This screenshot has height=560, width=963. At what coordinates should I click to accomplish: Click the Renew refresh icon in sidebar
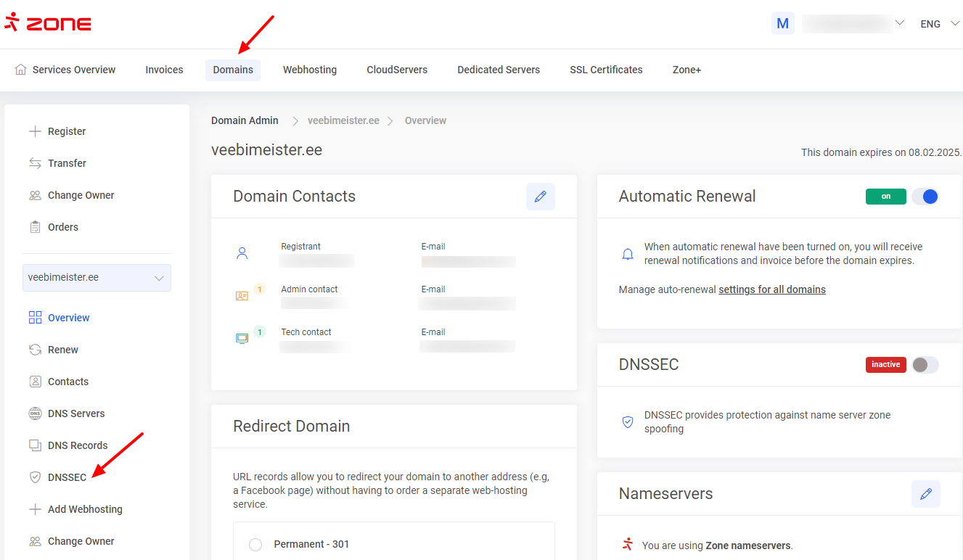[35, 350]
